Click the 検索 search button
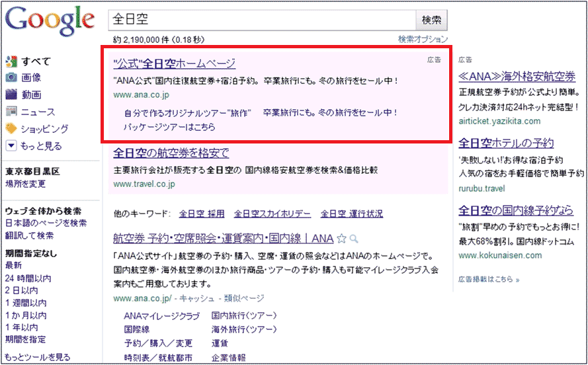Image resolution: width=588 pixels, height=365 pixels. pyautogui.click(x=432, y=20)
